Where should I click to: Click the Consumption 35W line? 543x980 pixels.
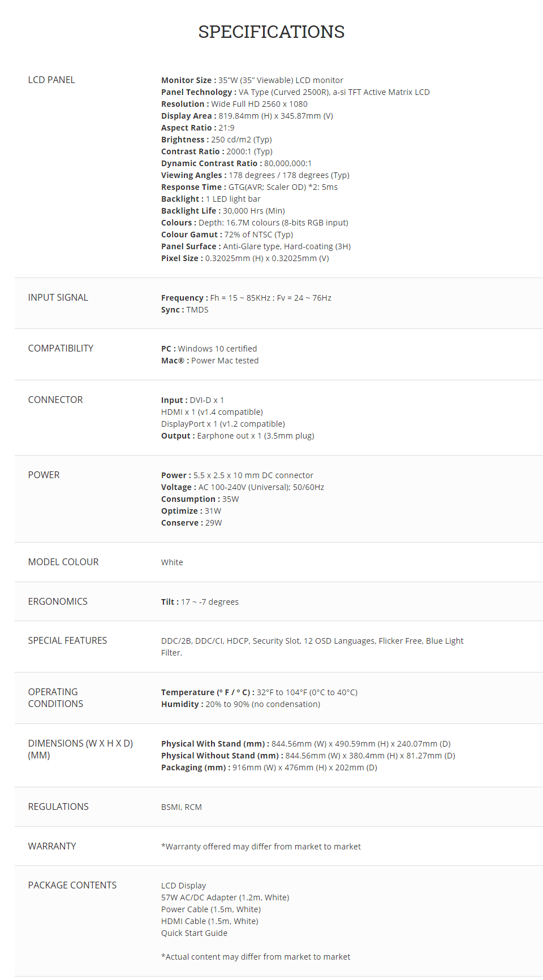(x=200, y=499)
